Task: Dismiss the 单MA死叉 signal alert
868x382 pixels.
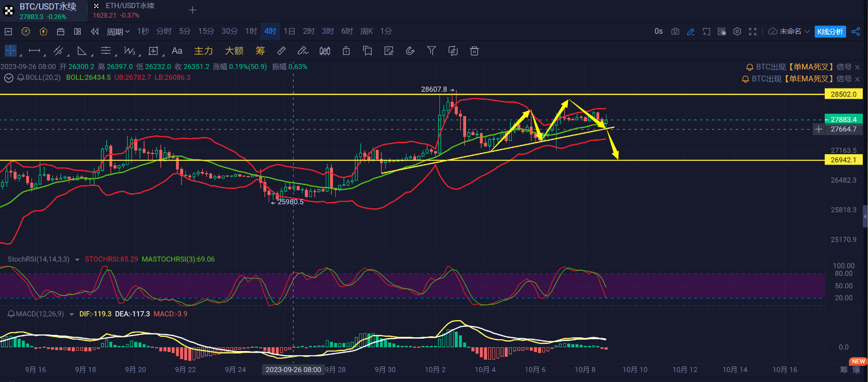Action: pyautogui.click(x=858, y=67)
